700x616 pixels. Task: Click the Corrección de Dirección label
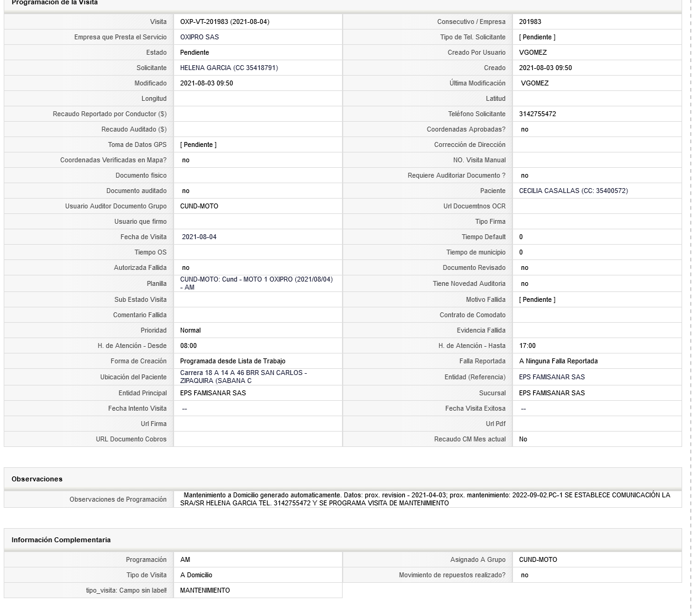pos(470,145)
